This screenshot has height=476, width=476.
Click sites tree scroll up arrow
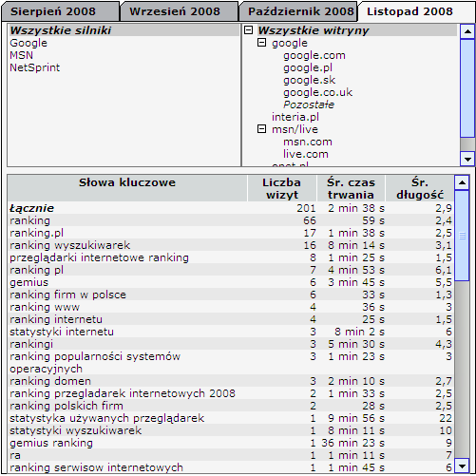pyautogui.click(x=467, y=31)
